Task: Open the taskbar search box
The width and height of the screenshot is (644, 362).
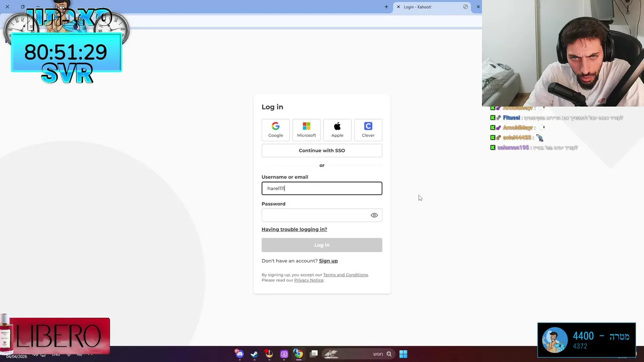Action: (x=358, y=354)
